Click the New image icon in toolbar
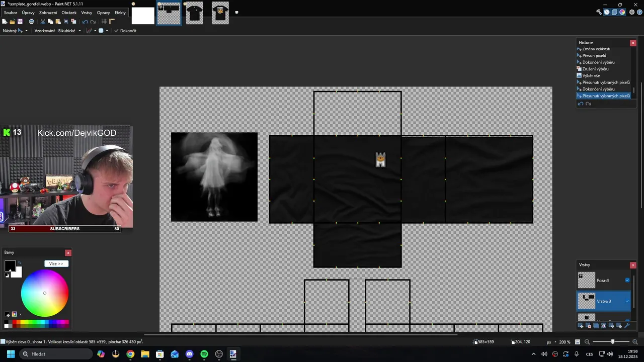The width and height of the screenshot is (644, 362). (5, 22)
